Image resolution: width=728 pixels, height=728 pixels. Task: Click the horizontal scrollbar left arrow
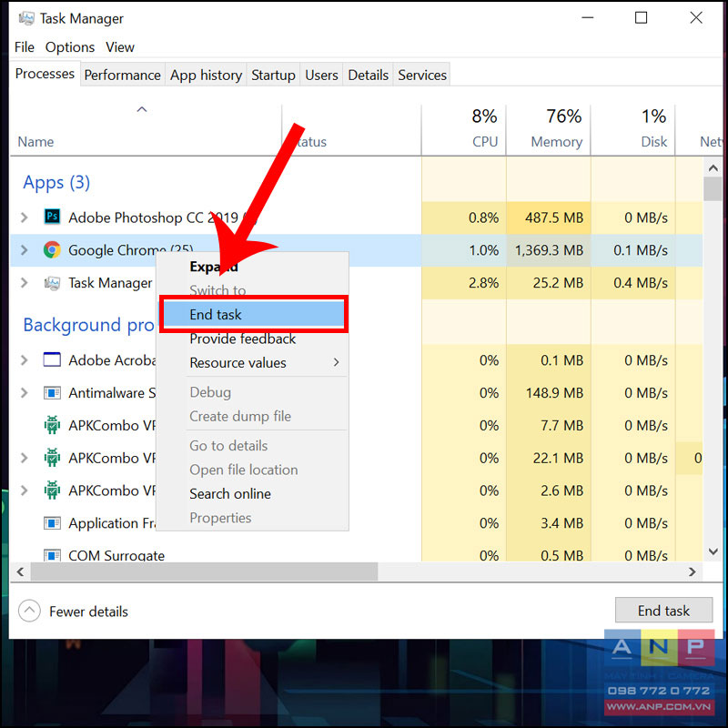20,571
